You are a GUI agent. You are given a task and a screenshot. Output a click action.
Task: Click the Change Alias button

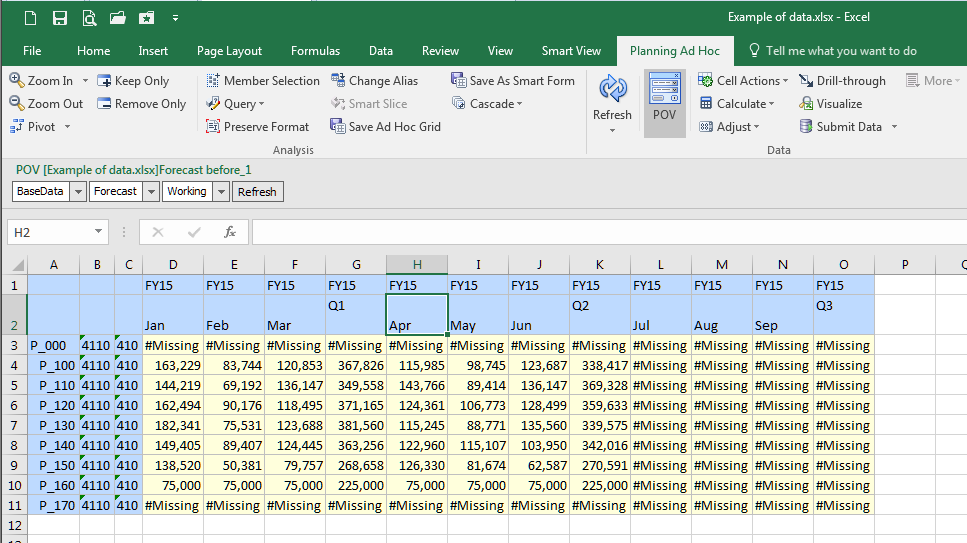pyautogui.click(x=373, y=81)
